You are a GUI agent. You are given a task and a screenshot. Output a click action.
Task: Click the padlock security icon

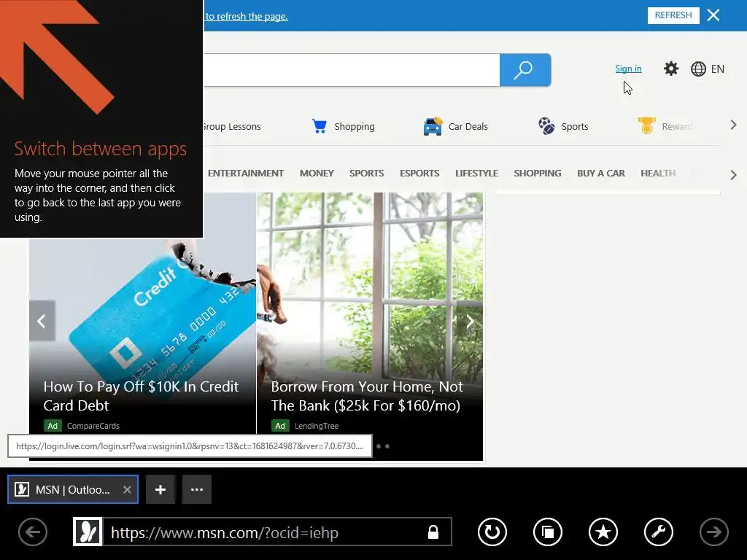[433, 532]
